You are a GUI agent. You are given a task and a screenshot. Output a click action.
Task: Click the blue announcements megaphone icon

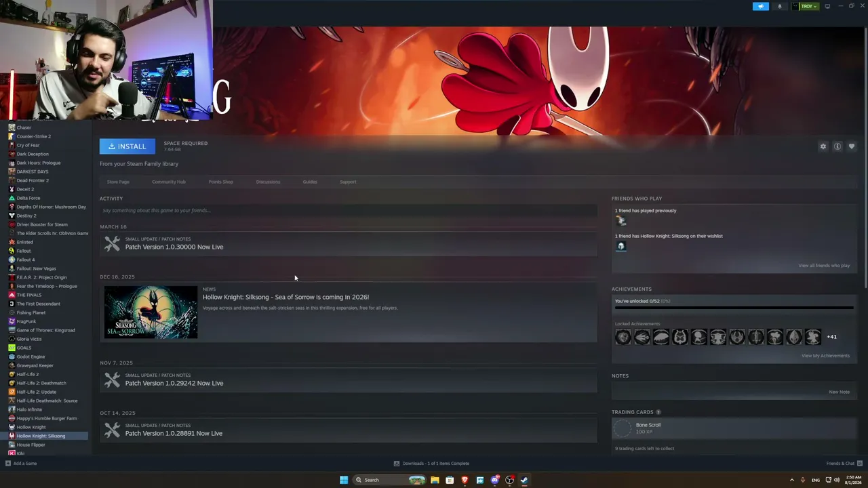pos(761,6)
